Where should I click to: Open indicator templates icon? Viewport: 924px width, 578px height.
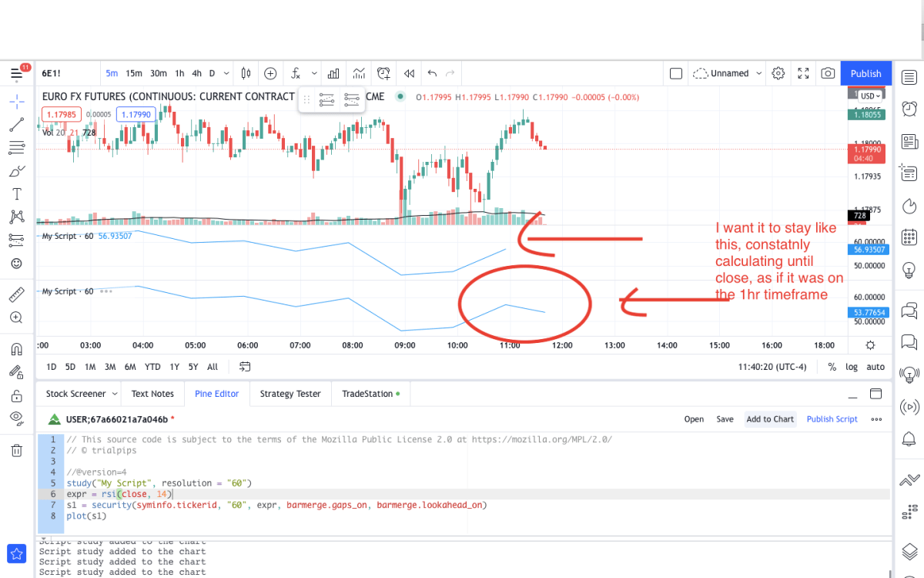coord(359,73)
